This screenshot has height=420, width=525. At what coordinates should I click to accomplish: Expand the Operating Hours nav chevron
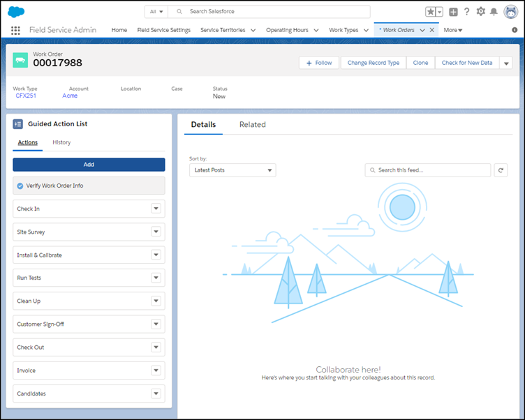[316, 30]
